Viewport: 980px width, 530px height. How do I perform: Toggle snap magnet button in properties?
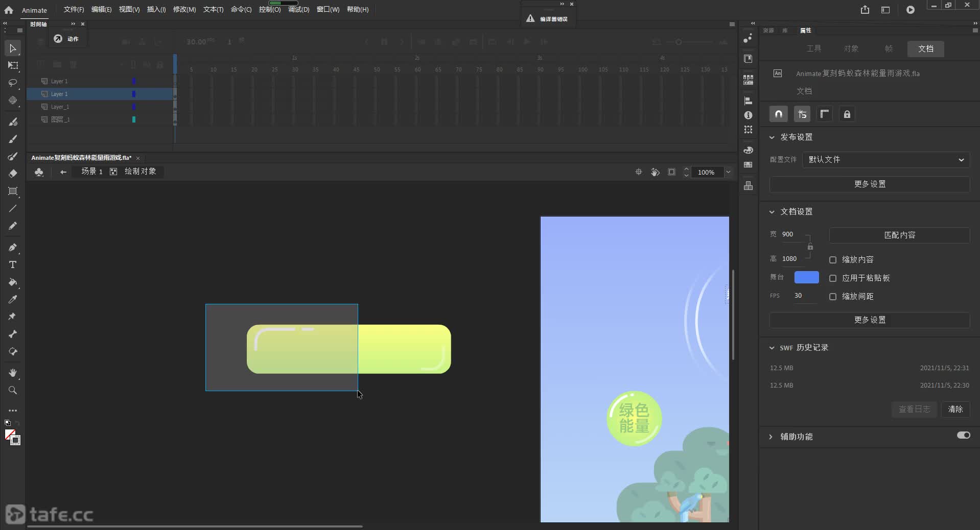[779, 114]
